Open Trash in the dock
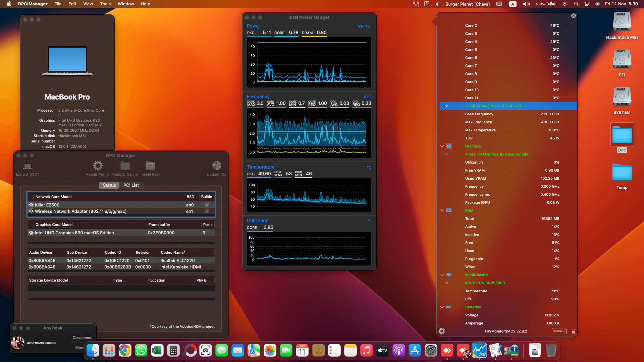The image size is (644, 362). (551, 351)
